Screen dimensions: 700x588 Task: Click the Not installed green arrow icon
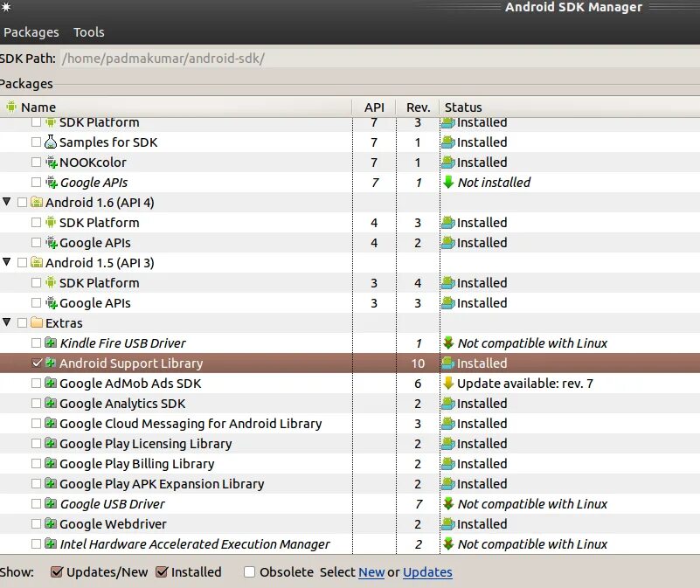click(448, 182)
